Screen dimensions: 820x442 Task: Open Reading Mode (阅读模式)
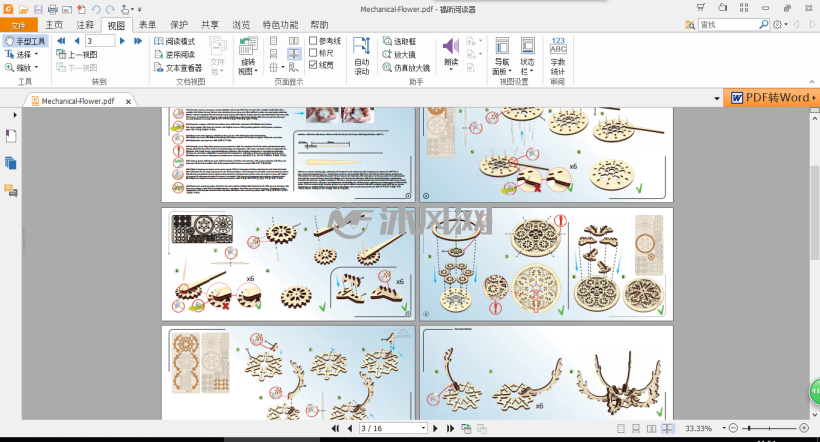coord(175,41)
